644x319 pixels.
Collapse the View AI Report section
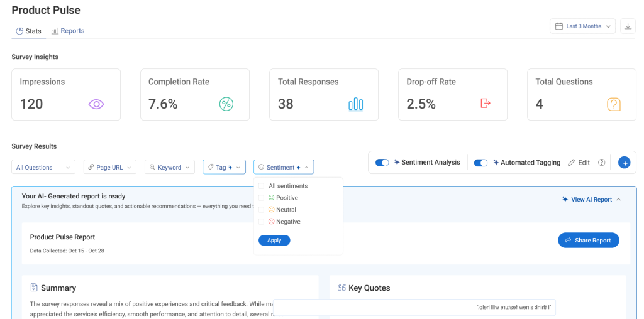point(591,199)
